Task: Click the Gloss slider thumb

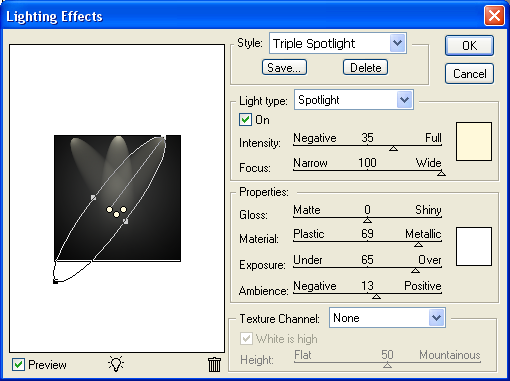Action: coord(367,220)
